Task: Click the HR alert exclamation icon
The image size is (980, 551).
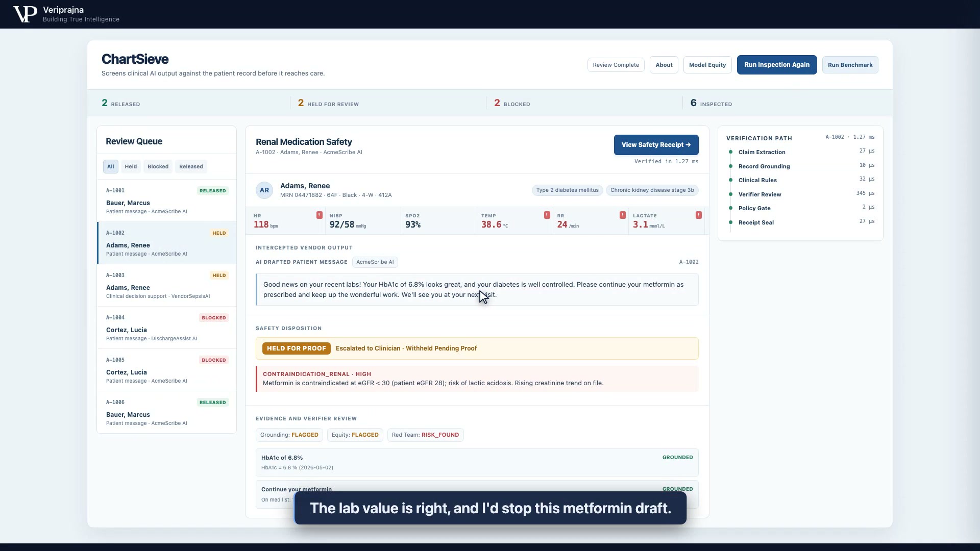Action: (x=320, y=215)
